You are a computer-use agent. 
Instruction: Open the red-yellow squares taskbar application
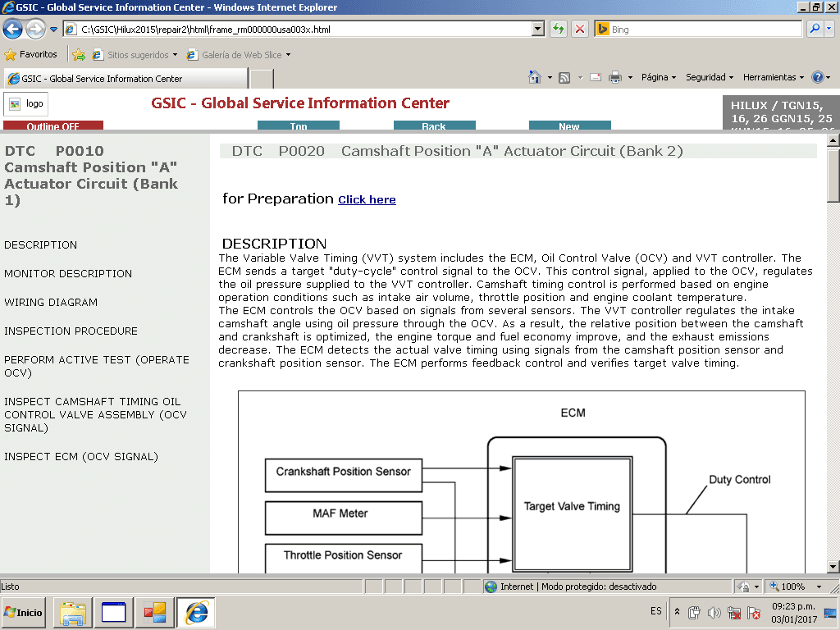tap(155, 612)
